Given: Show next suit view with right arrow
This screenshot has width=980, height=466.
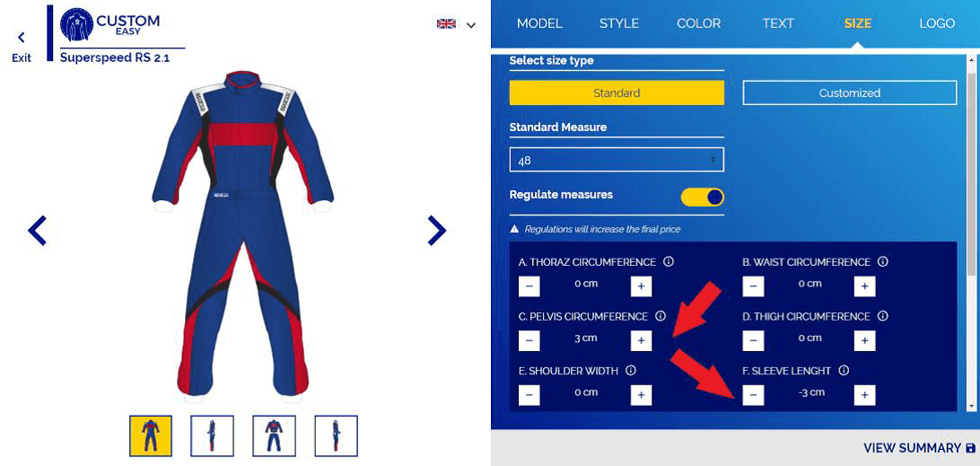Looking at the screenshot, I should (437, 230).
